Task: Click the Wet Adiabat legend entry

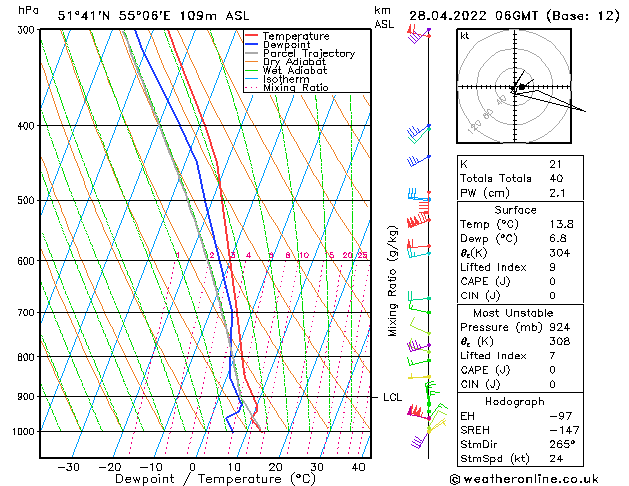Action: point(295,71)
